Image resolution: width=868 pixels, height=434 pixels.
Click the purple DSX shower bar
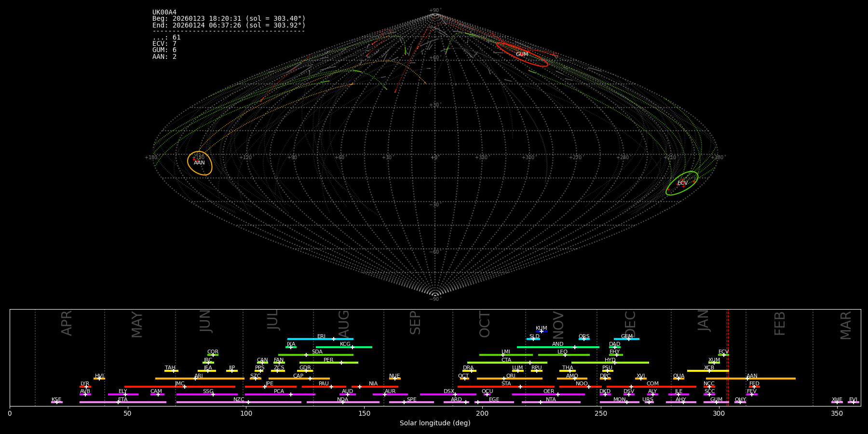pyautogui.click(x=448, y=394)
